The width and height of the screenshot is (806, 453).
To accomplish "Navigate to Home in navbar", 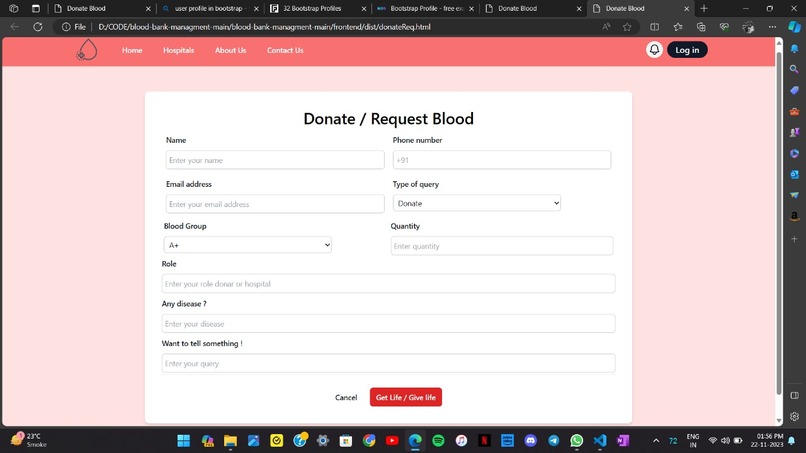I will [132, 50].
